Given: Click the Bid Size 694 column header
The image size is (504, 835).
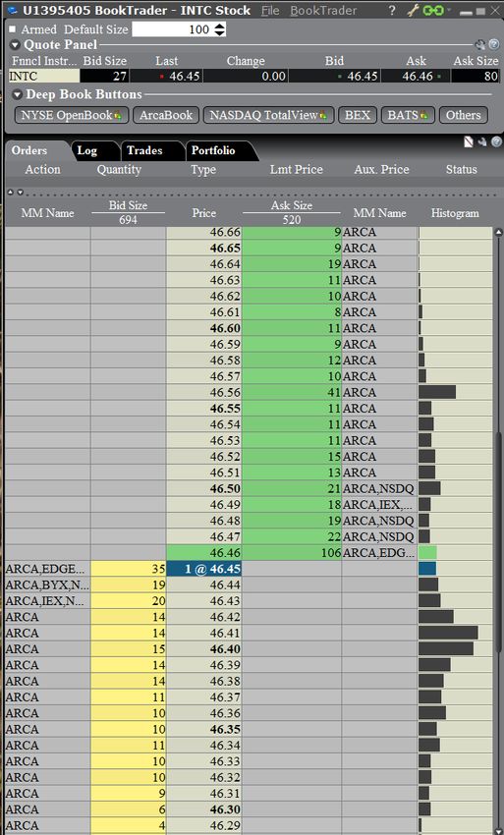Looking at the screenshot, I should point(128,212).
